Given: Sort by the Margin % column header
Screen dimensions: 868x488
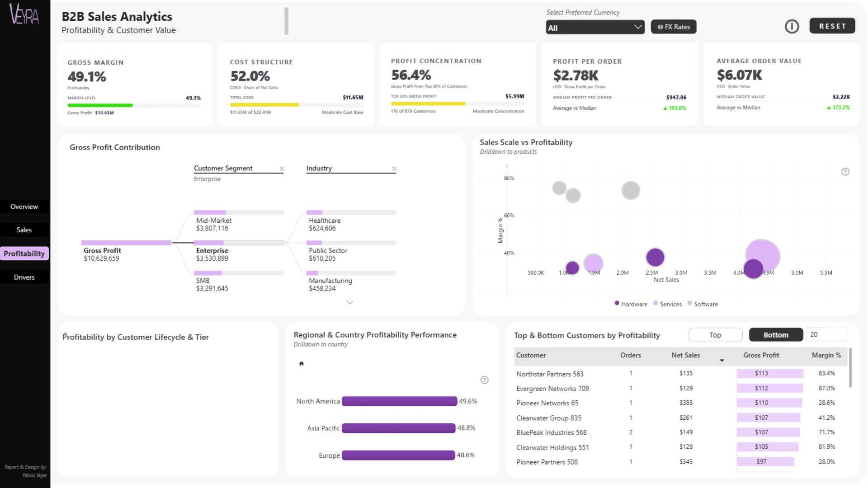Looking at the screenshot, I should click(x=826, y=355).
